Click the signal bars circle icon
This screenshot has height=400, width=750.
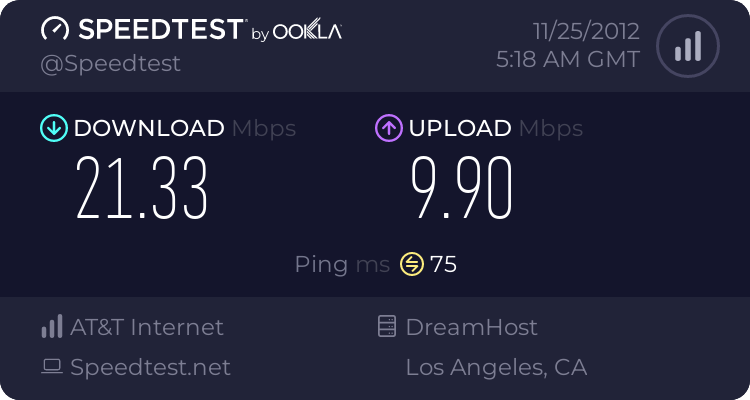tap(688, 46)
